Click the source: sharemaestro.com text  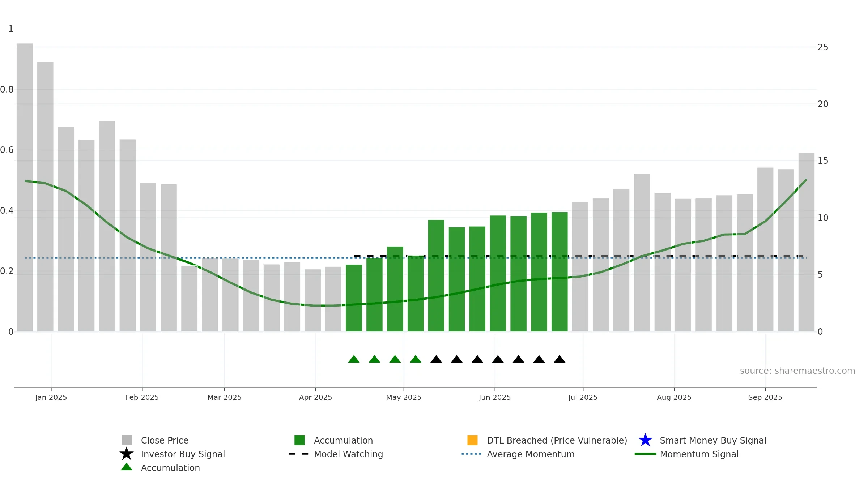[797, 371]
